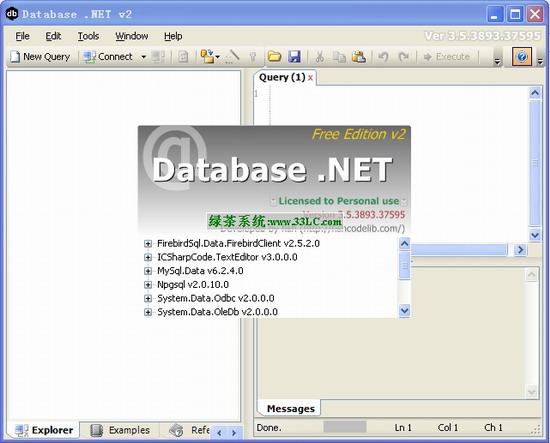The image size is (550, 443).
Task: Open the Window menu
Action: pos(132,36)
